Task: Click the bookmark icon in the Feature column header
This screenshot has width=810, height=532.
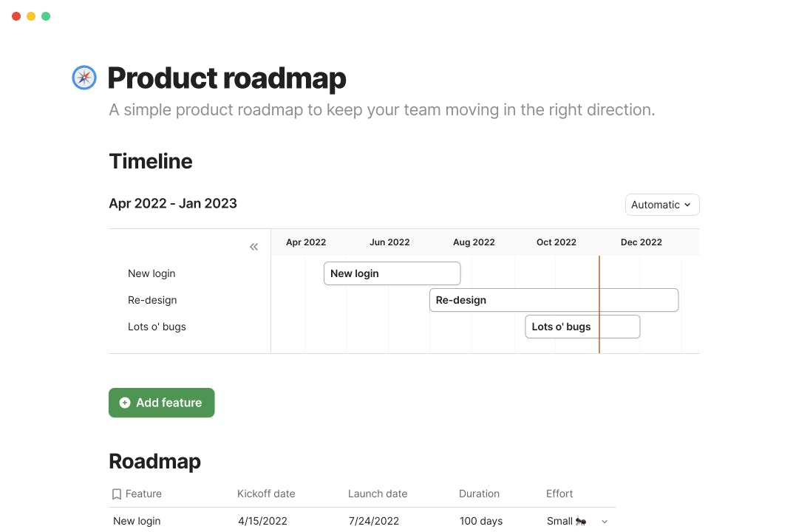Action: [116, 494]
